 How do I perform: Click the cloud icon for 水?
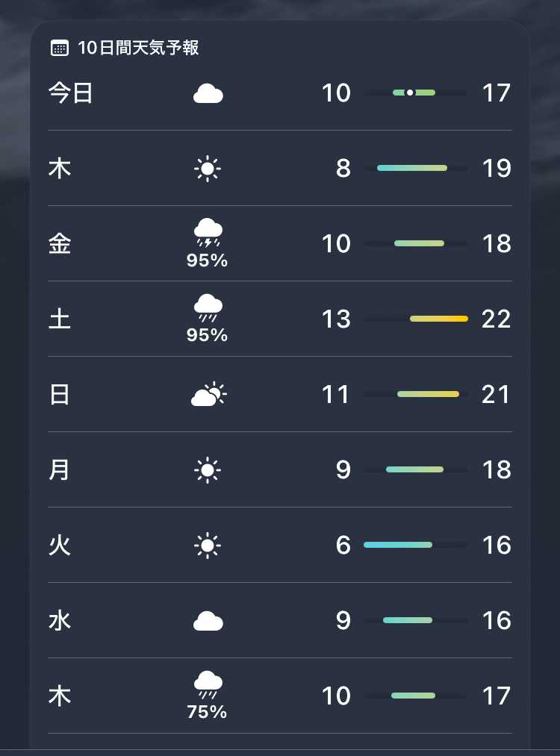coord(208,621)
